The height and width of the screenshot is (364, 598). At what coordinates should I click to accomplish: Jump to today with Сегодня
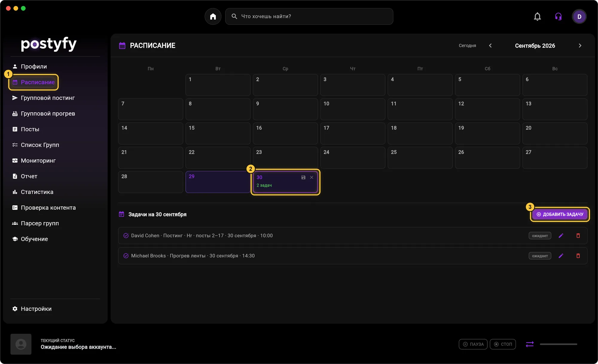[x=467, y=46]
